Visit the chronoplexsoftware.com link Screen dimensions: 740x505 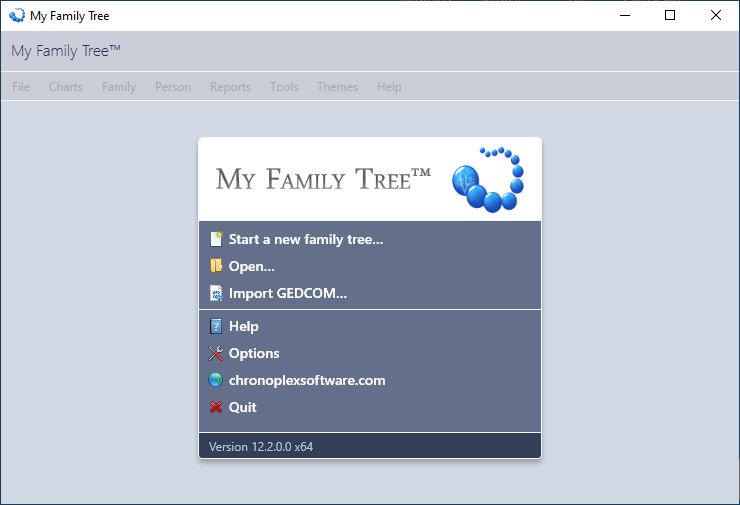click(307, 380)
